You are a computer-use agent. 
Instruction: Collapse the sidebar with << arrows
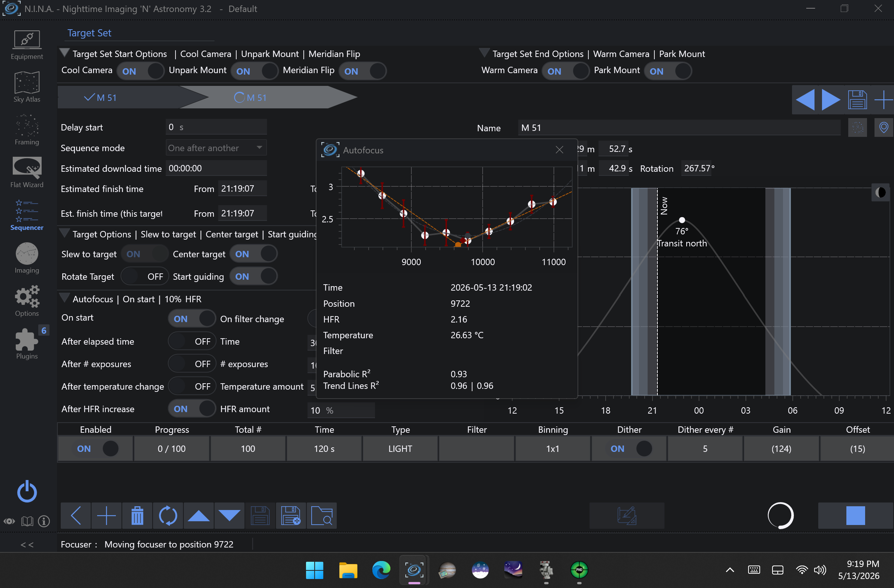(x=27, y=545)
